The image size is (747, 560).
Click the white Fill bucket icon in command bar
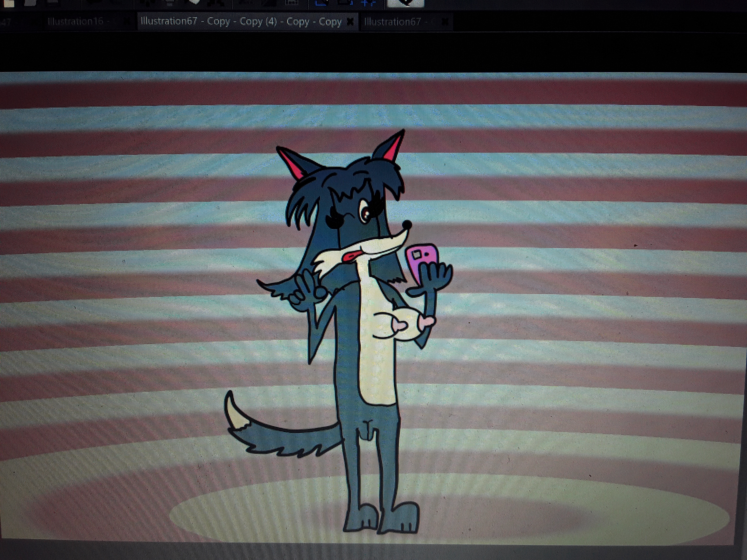coord(195,2)
